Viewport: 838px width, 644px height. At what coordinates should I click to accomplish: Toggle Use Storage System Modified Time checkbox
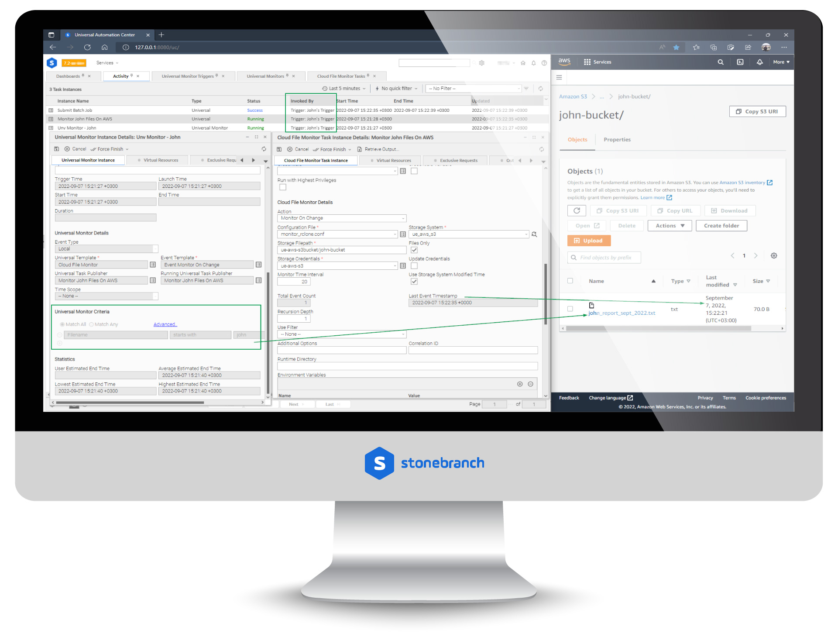tap(414, 282)
